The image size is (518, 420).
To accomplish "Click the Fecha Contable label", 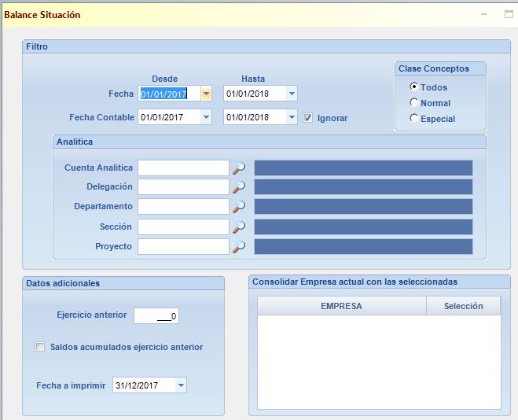I will (x=101, y=117).
